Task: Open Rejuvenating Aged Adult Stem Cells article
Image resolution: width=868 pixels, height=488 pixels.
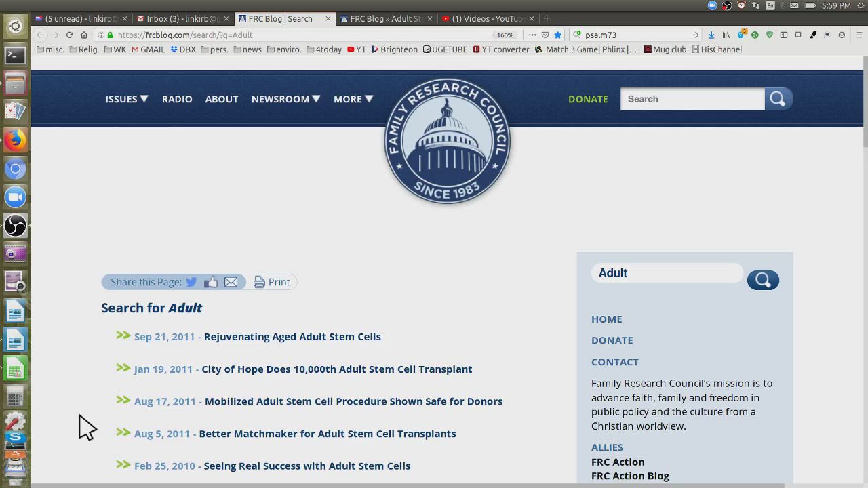Action: click(292, 337)
